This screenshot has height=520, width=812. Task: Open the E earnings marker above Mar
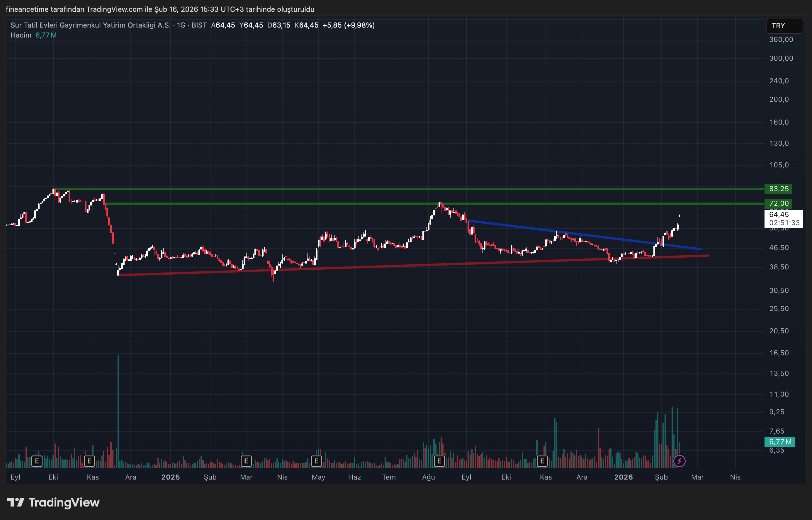[246, 461]
